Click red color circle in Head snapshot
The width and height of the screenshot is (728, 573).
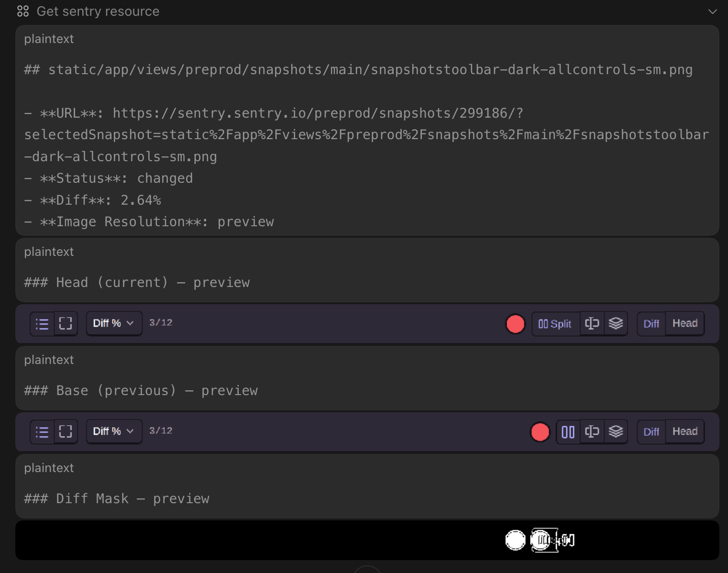click(515, 324)
